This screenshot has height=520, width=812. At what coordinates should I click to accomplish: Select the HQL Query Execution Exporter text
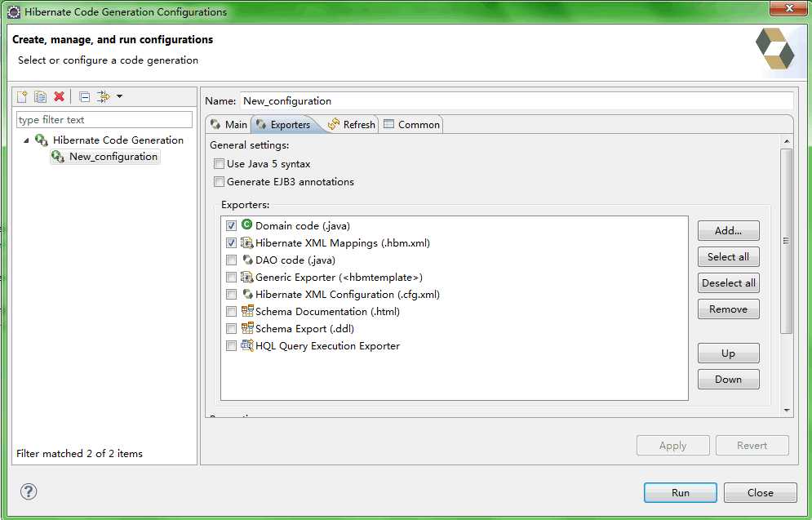327,345
